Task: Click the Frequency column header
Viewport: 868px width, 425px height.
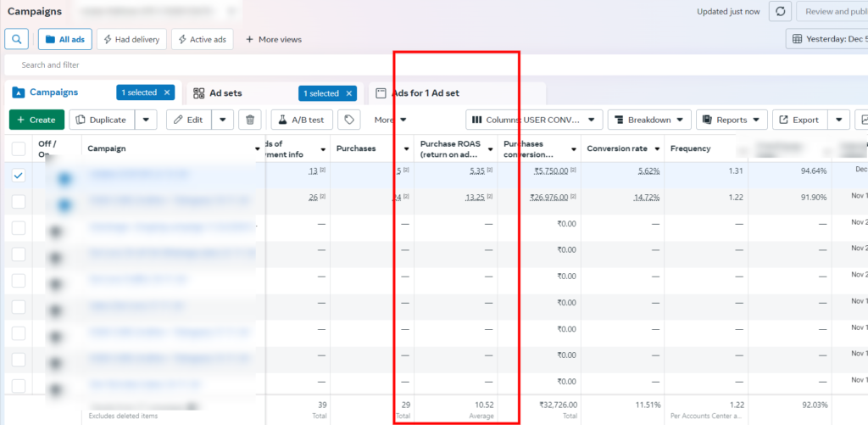Action: [690, 148]
